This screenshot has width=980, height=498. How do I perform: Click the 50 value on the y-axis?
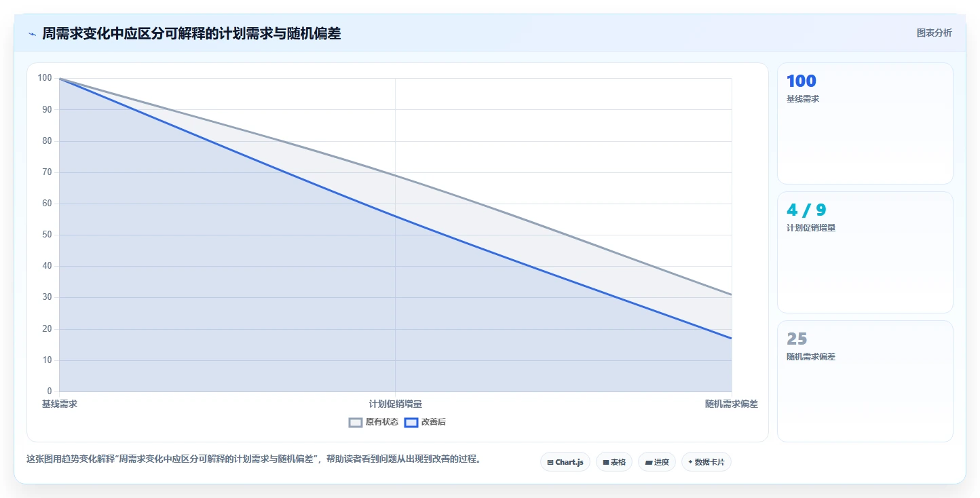coord(47,235)
